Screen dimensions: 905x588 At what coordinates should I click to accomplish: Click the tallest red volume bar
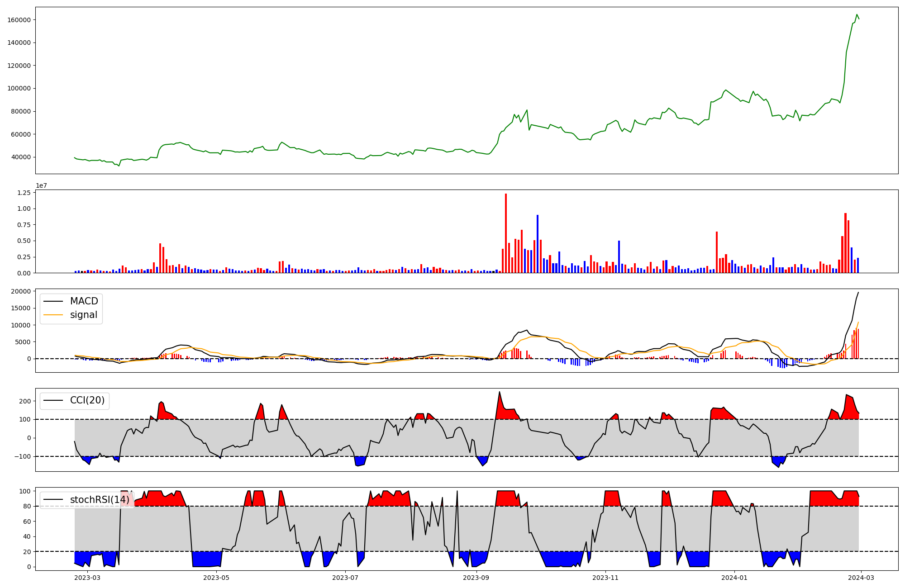pyautogui.click(x=506, y=233)
